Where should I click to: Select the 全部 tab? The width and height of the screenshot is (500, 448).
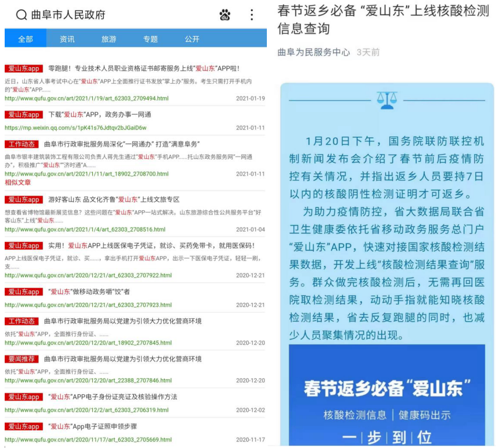[25, 39]
